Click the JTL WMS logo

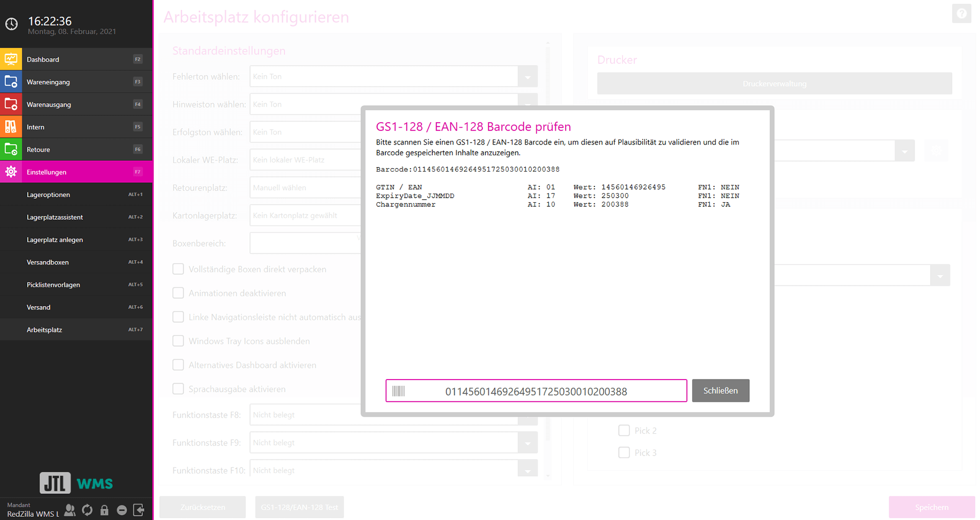tap(76, 483)
